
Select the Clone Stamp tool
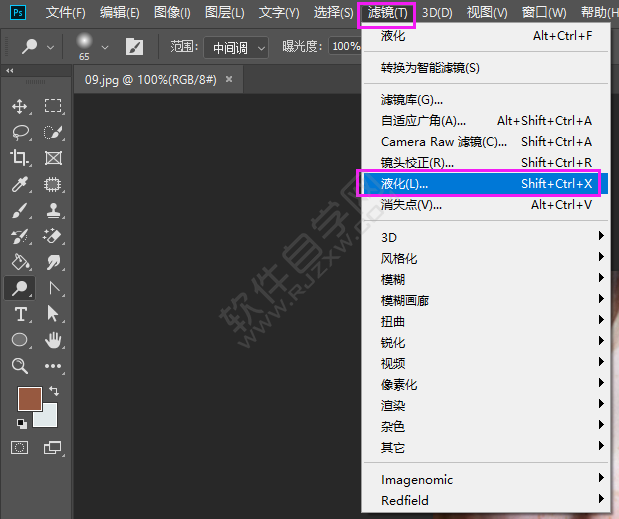pyautogui.click(x=53, y=210)
